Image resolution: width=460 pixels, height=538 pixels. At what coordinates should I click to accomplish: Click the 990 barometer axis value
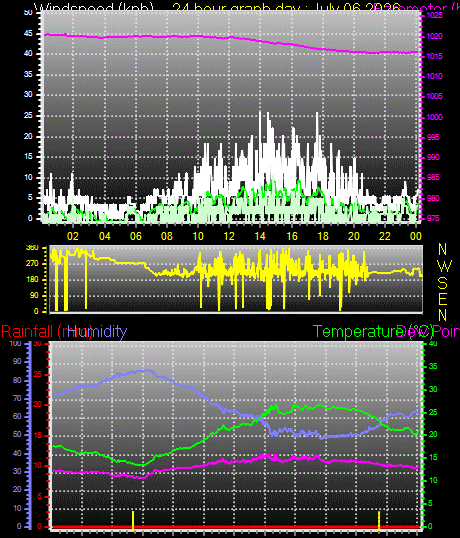[433, 157]
